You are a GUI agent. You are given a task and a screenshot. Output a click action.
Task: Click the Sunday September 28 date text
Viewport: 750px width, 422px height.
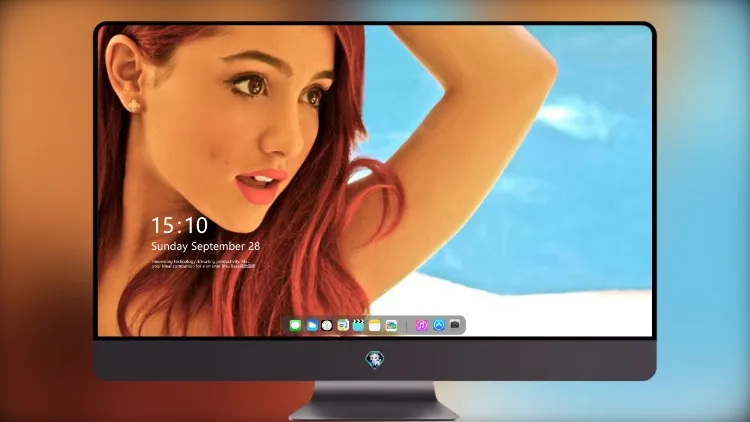click(206, 246)
